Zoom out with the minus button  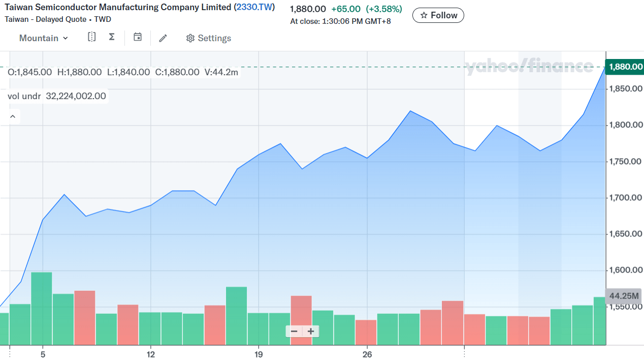click(x=294, y=332)
